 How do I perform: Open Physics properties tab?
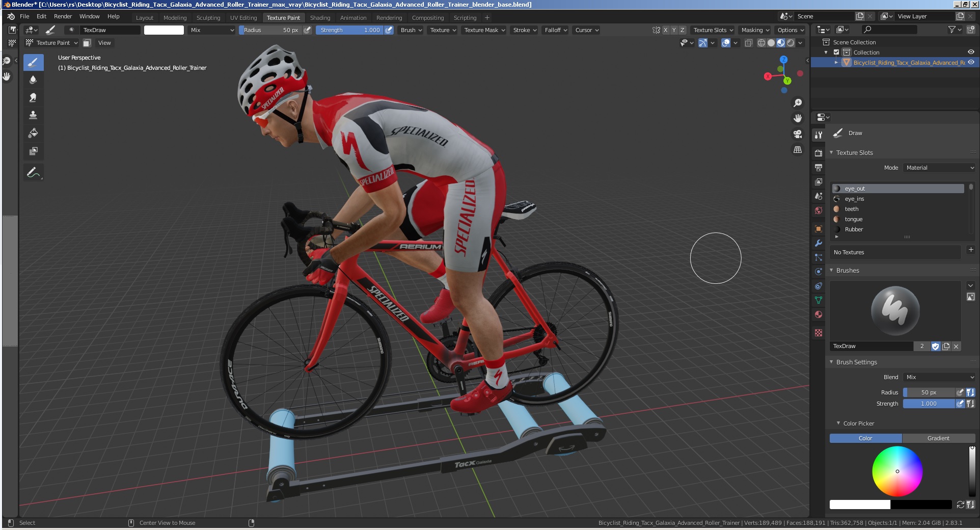point(819,272)
